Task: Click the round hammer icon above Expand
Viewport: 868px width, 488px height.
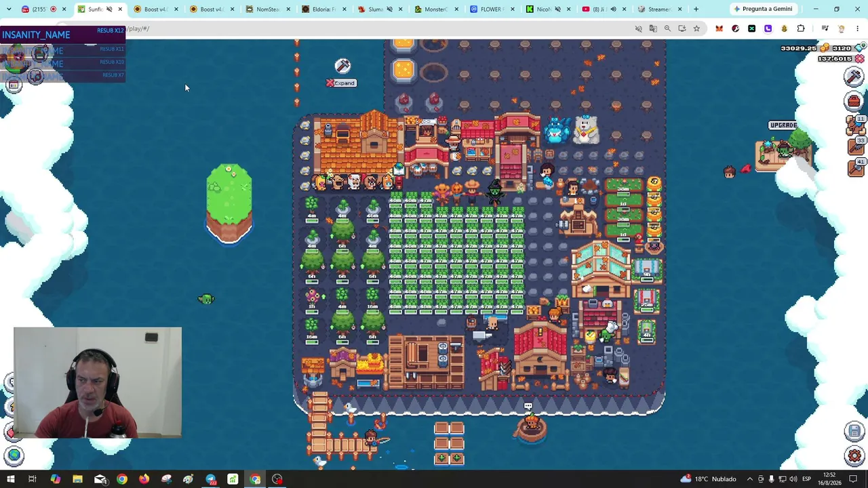Action: coord(342,66)
